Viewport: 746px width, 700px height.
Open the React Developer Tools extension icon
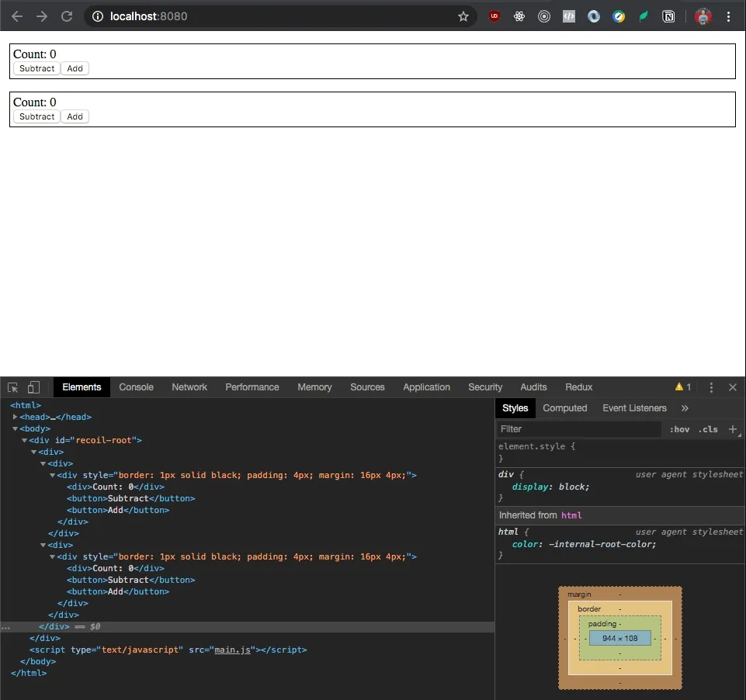pyautogui.click(x=519, y=16)
